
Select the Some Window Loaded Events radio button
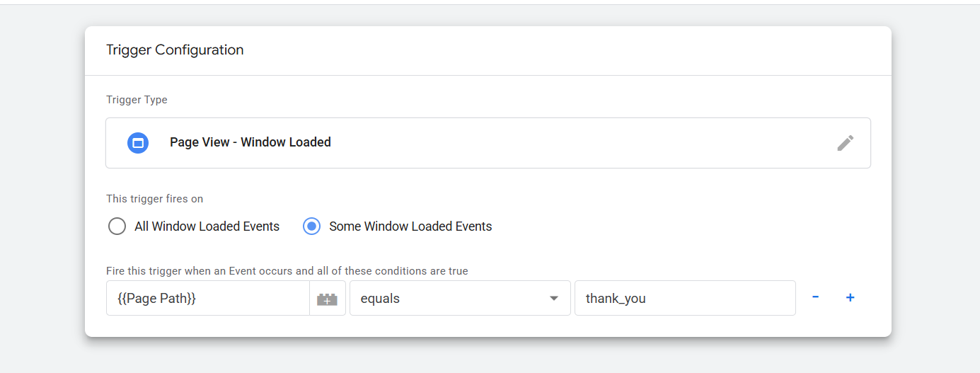coord(311,226)
